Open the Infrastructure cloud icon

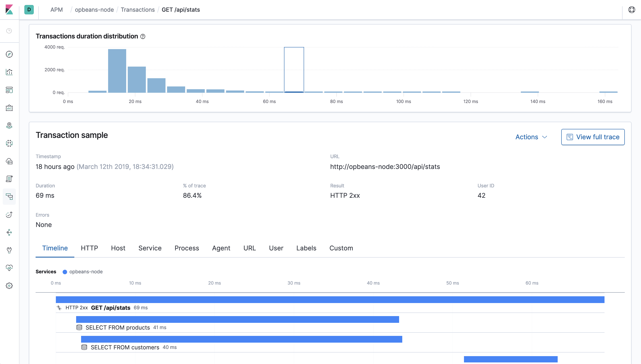pyautogui.click(x=9, y=162)
